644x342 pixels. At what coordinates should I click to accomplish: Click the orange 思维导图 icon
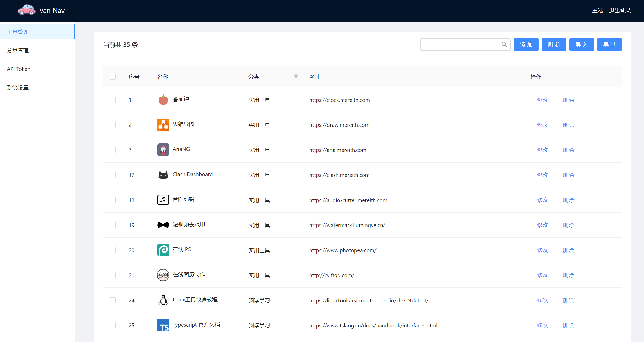point(163,125)
